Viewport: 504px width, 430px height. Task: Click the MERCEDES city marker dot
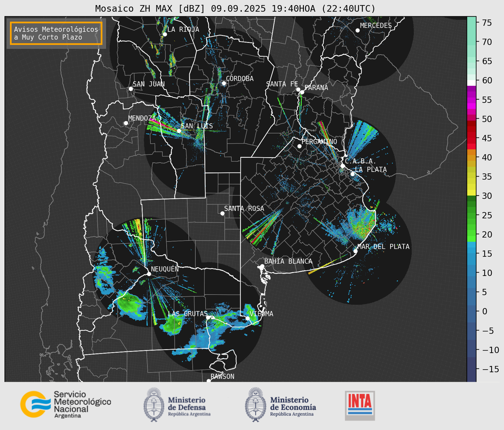click(357, 31)
